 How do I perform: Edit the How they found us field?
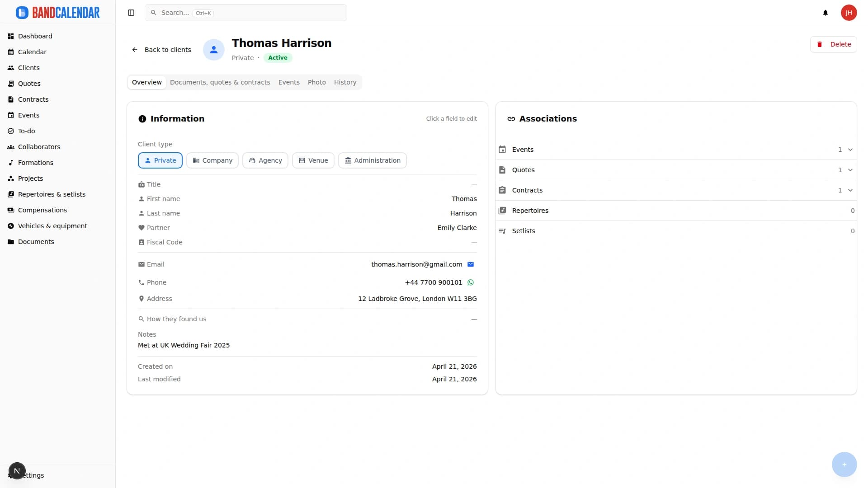[307, 319]
